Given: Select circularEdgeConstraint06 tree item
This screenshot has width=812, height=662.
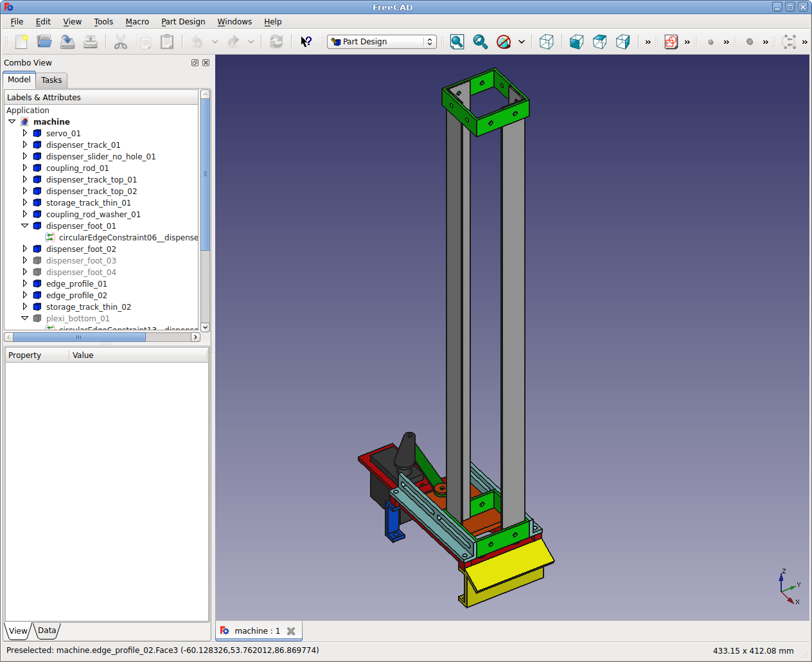Looking at the screenshot, I should [x=128, y=237].
